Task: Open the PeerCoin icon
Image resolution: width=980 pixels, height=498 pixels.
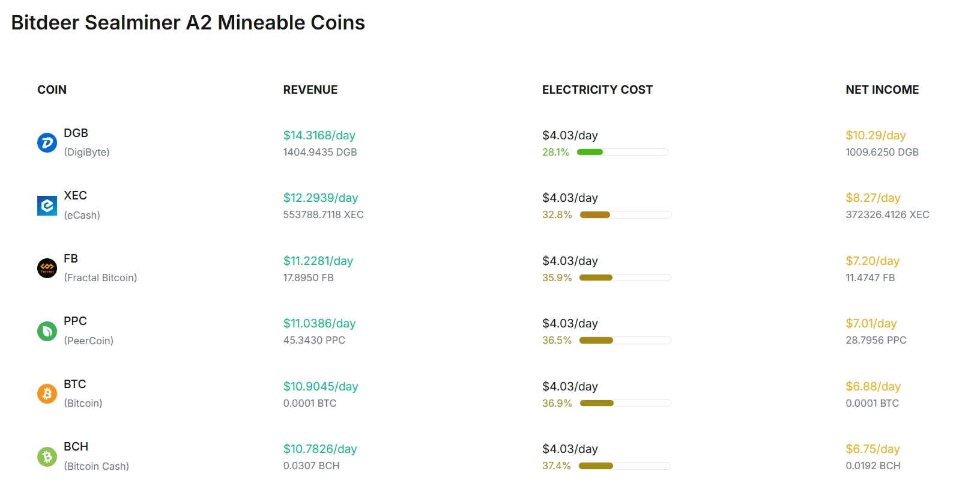Action: (47, 331)
